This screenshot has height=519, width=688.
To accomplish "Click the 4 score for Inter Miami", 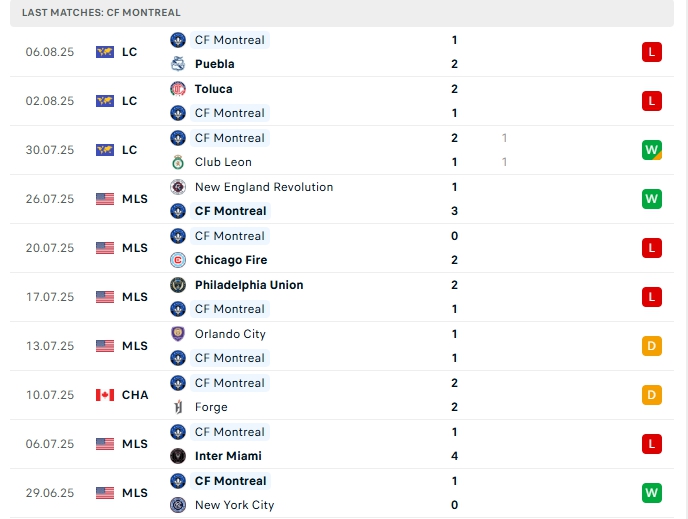I will coord(454,456).
